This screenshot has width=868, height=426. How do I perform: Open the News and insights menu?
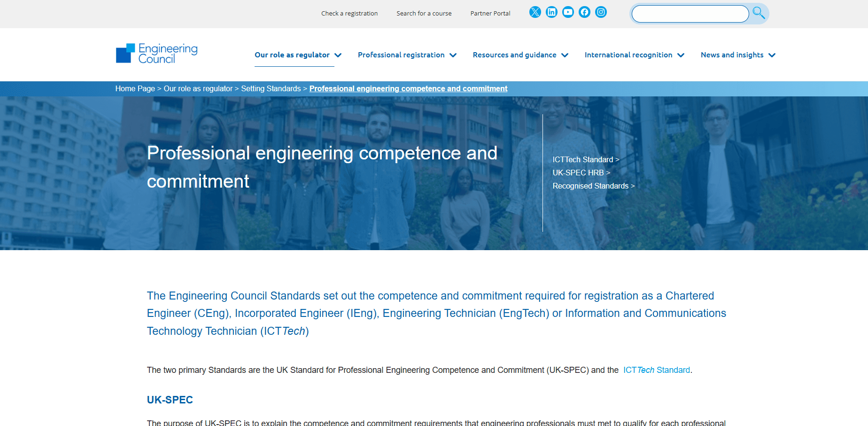click(732, 55)
